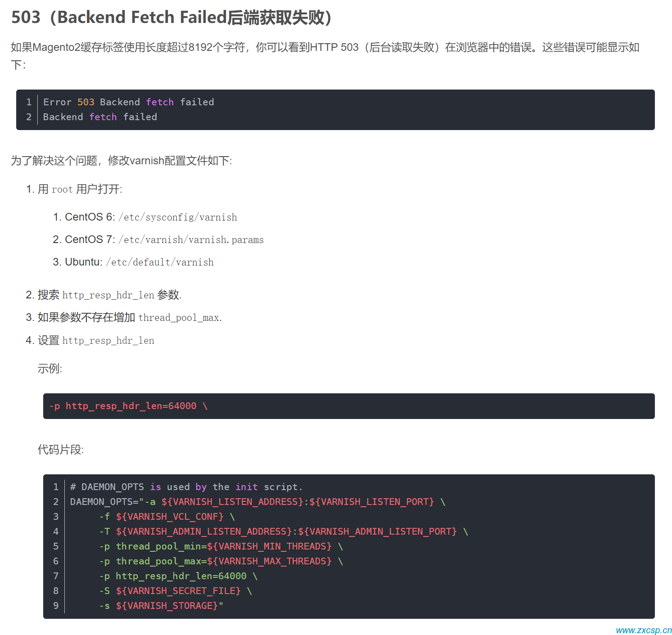Click the text '为了解决这个问题，修改varnish配置文件如下'
The width and height of the screenshot is (672, 635).
(x=122, y=161)
